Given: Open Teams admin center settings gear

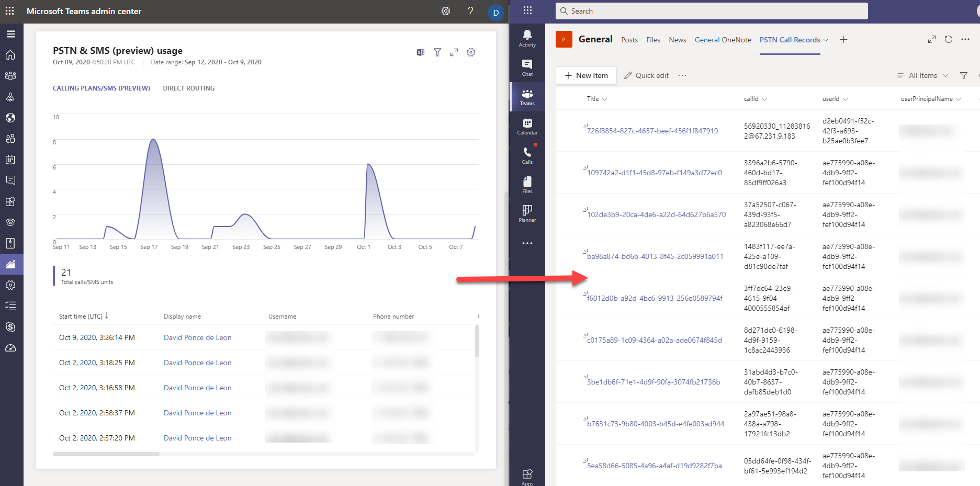Looking at the screenshot, I should [445, 11].
